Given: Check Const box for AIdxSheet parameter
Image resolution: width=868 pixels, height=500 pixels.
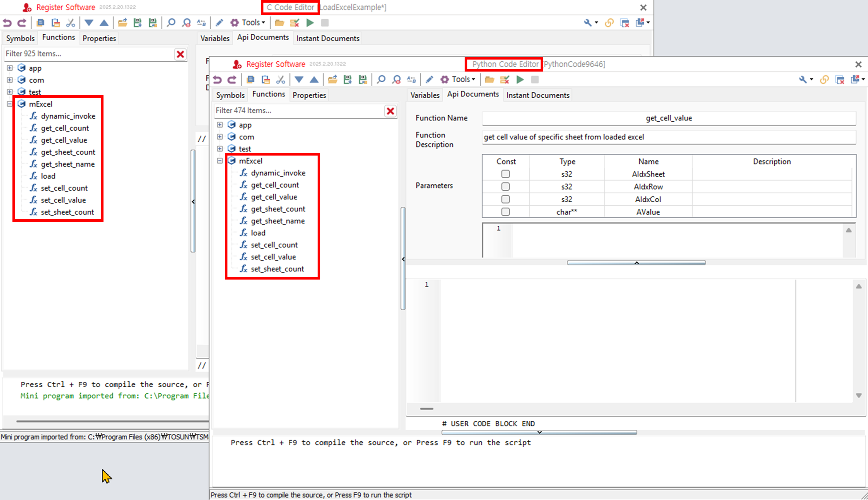Looking at the screenshot, I should (506, 174).
